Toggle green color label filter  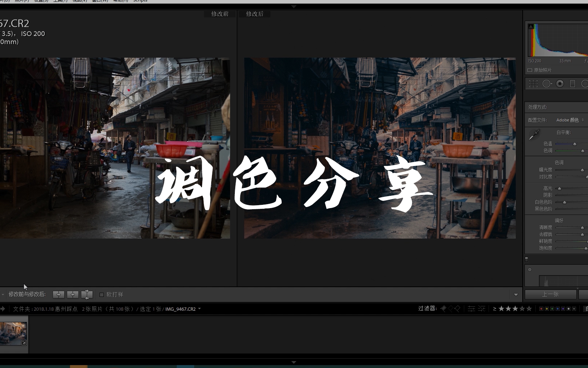pos(552,309)
